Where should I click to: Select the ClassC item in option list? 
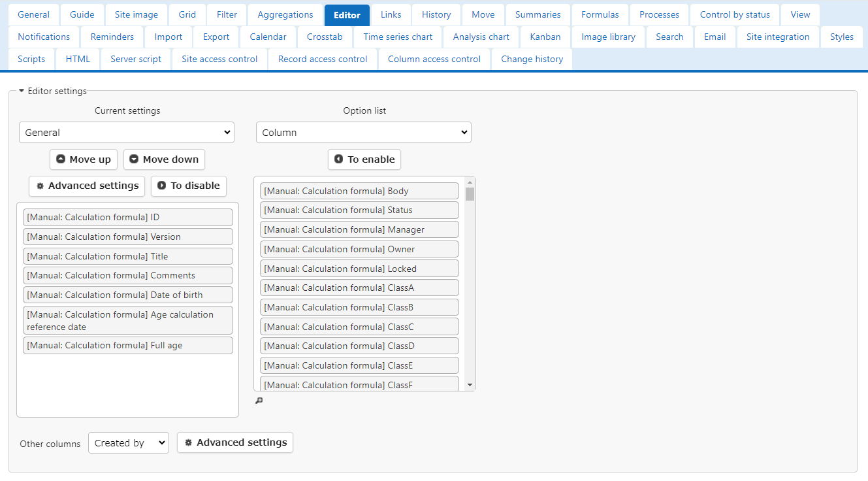click(359, 327)
